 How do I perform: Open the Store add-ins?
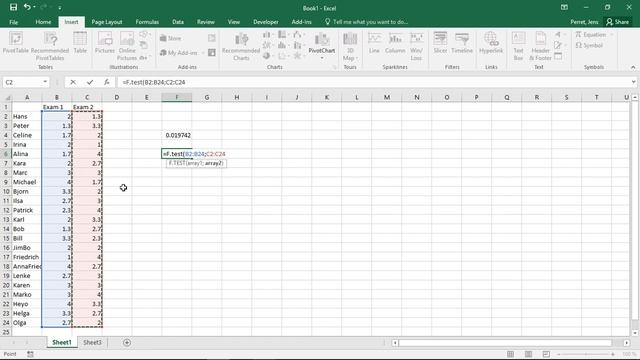coord(171,38)
